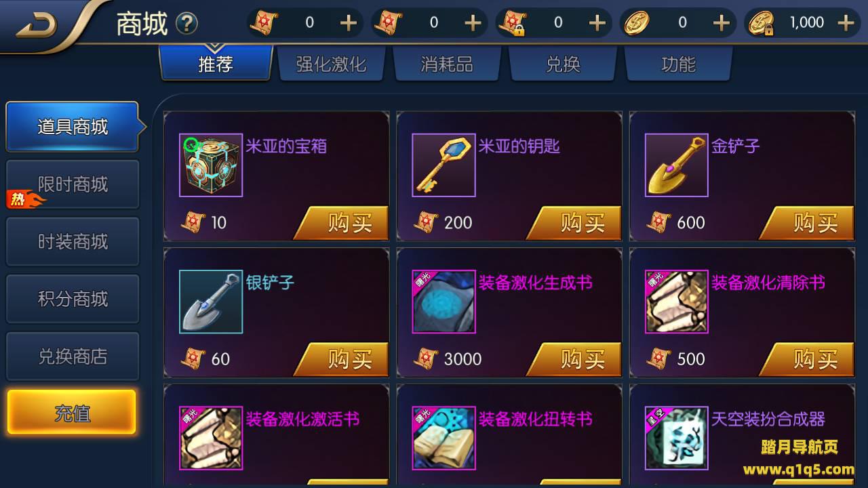The width and height of the screenshot is (868, 488).
Task: Purchase 银铲子 with the 购买 button
Action: pyautogui.click(x=342, y=359)
